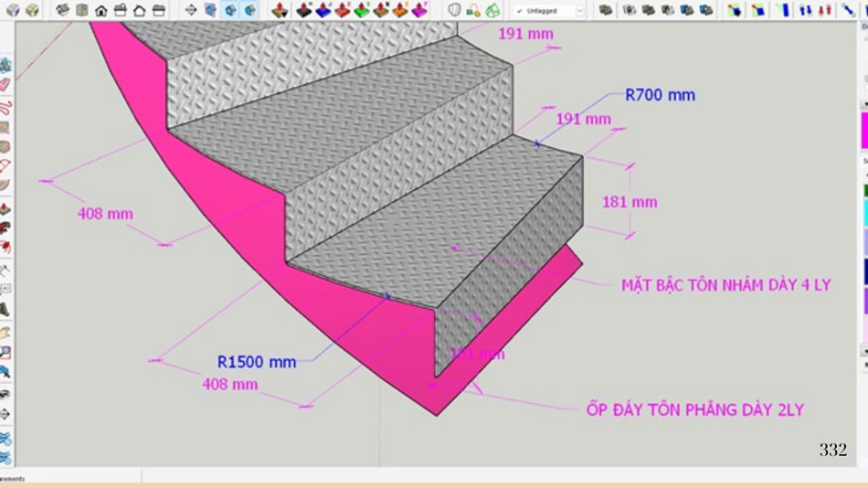
Task: Click the green wireframe icon beside the padlock
Action: [x=492, y=10]
